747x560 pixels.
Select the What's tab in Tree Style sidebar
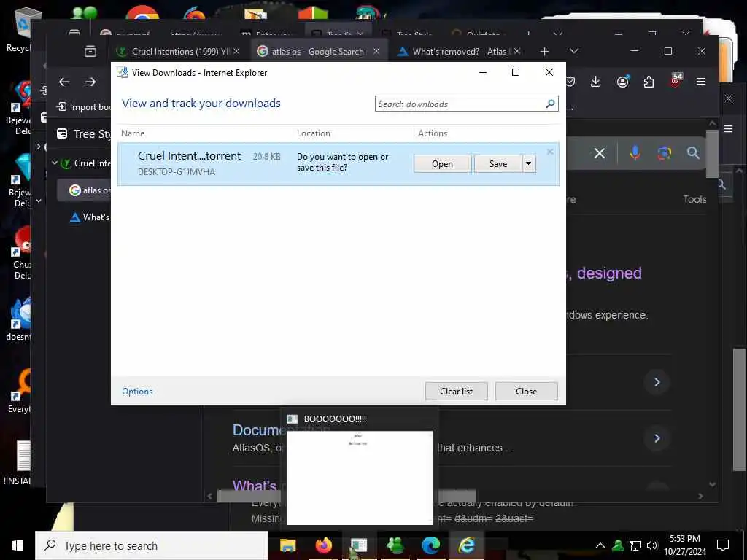(90, 217)
